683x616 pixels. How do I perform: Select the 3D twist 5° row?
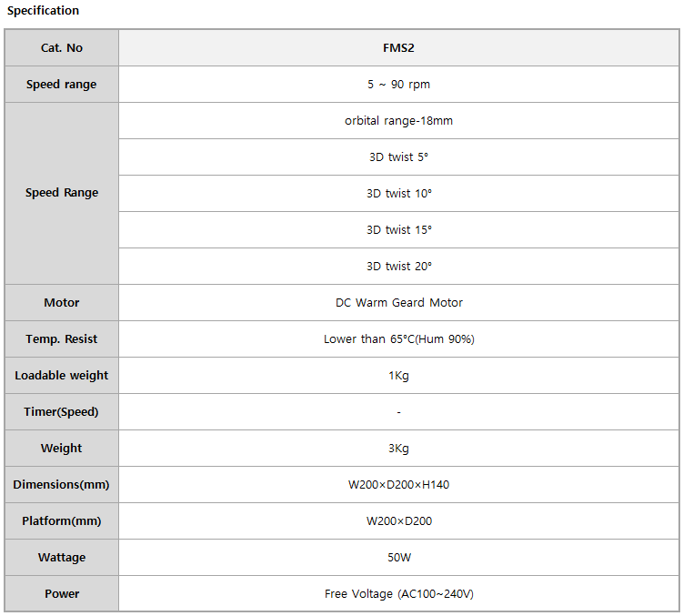pyautogui.click(x=398, y=157)
